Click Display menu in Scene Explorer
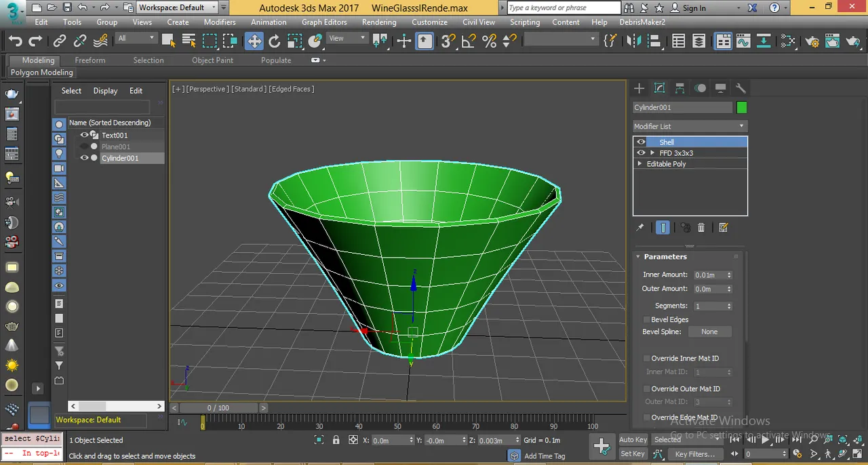Viewport: 868px width, 465px height. (x=105, y=91)
